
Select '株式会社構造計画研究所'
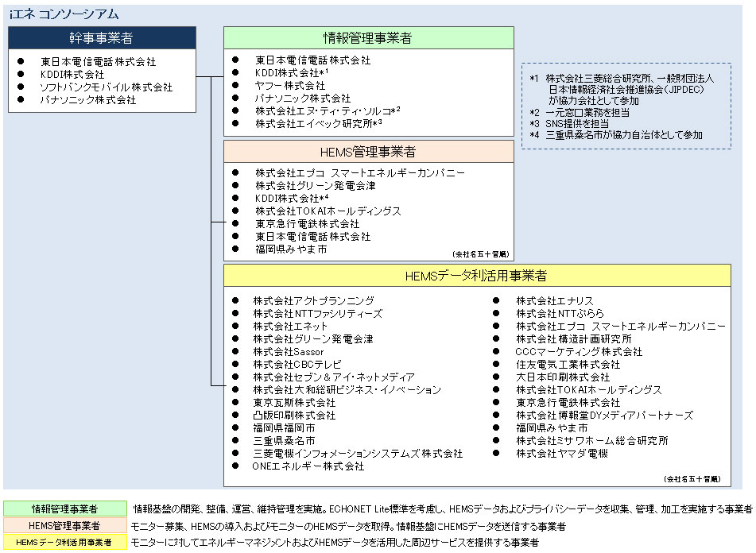[x=574, y=338]
